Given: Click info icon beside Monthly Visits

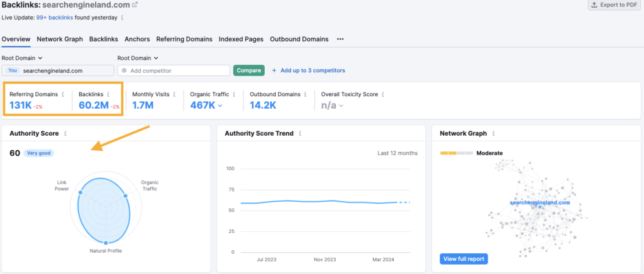Looking at the screenshot, I should (x=175, y=94).
